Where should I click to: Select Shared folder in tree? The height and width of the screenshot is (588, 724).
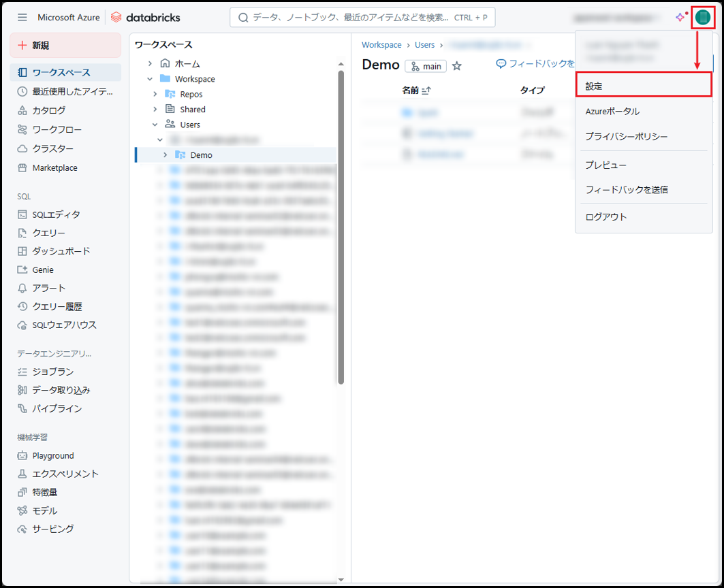pos(193,110)
